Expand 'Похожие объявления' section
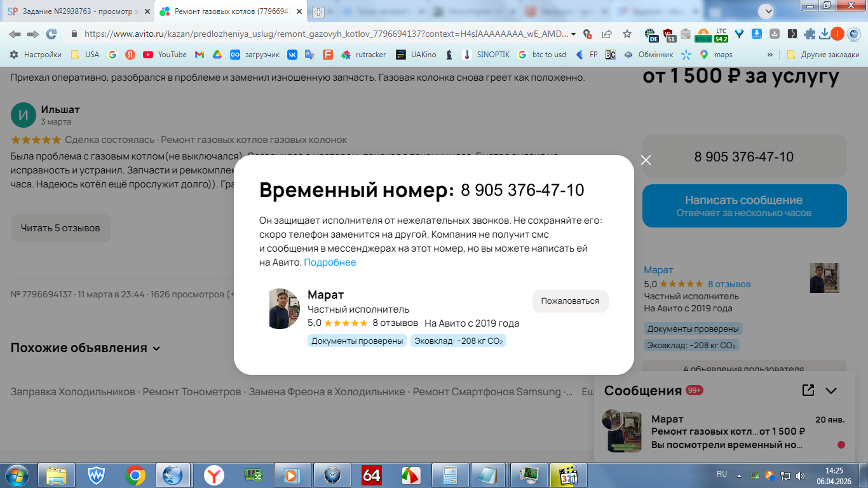868x488 pixels. (x=85, y=348)
